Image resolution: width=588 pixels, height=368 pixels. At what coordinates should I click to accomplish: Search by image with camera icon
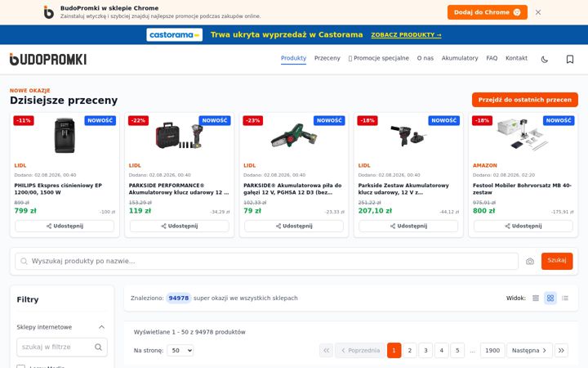coord(530,262)
